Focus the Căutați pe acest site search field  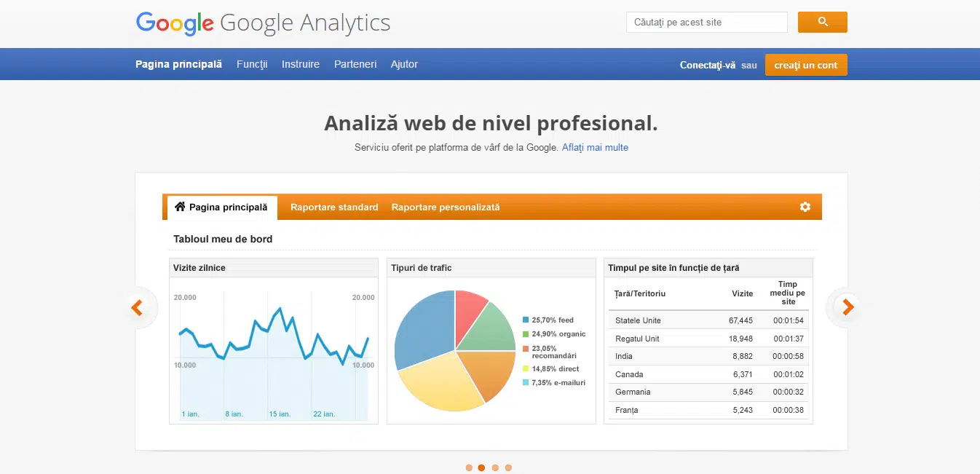(706, 23)
